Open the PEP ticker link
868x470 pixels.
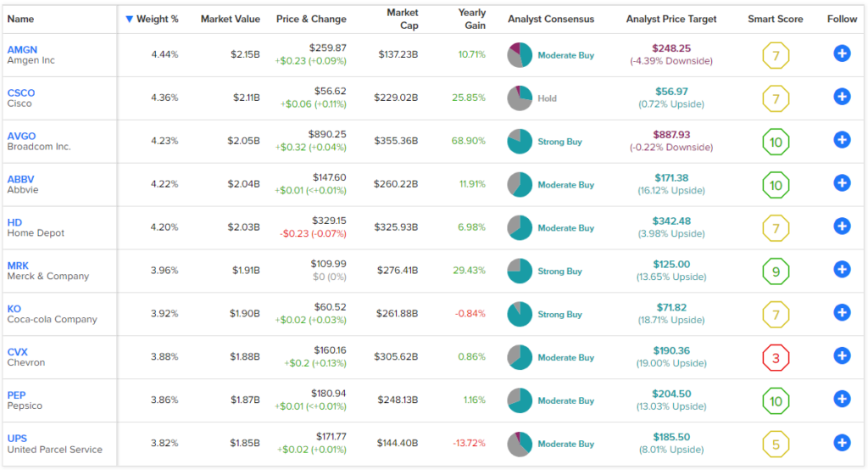(16, 395)
